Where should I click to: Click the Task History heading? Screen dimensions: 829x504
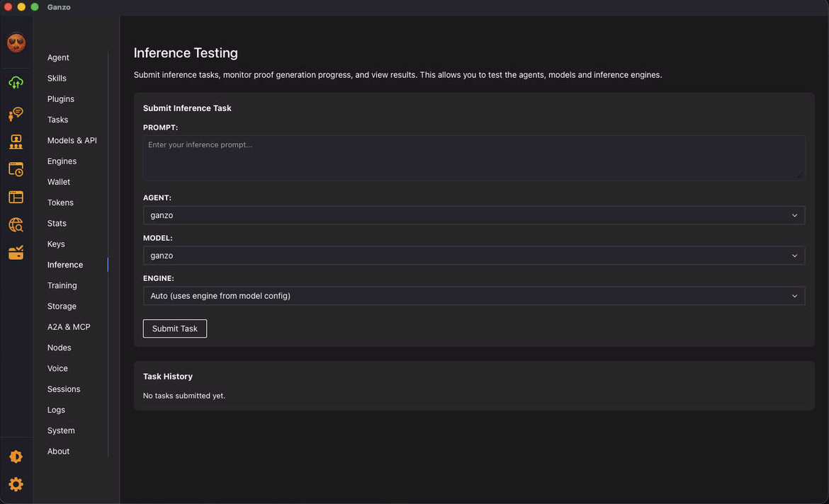[x=168, y=377]
